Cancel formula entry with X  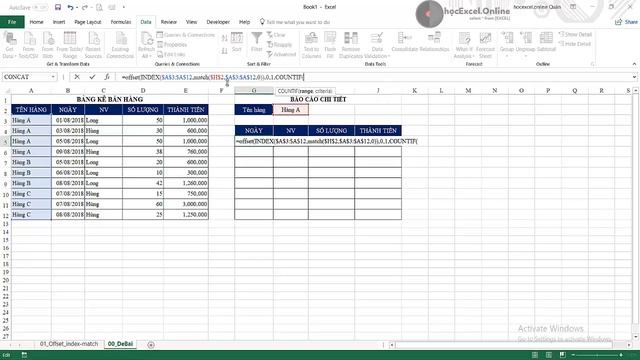[77, 77]
